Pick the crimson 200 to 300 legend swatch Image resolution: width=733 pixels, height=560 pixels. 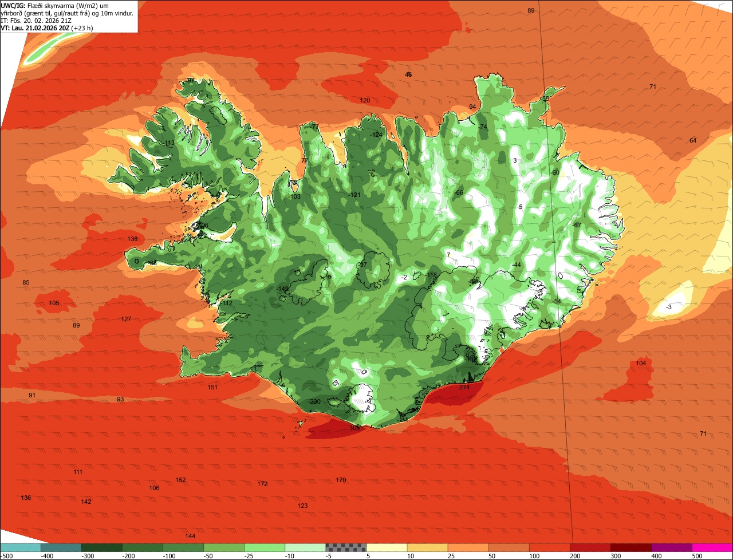point(590,547)
